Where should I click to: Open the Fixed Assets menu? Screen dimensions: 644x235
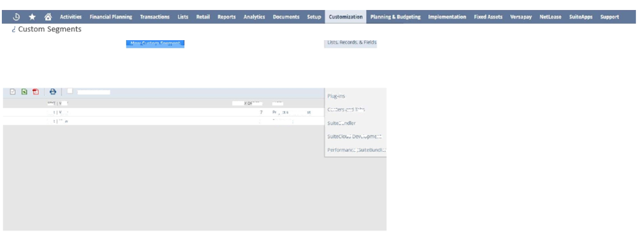coord(488,17)
